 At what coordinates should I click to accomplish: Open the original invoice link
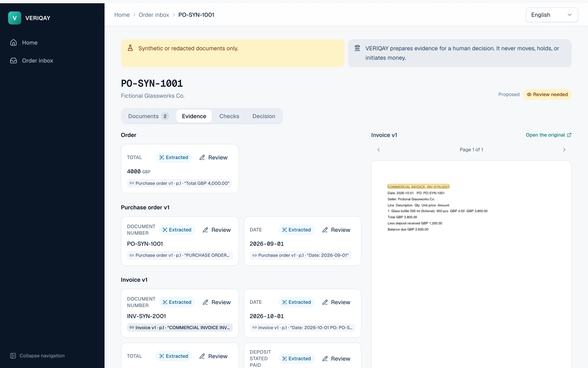point(548,135)
